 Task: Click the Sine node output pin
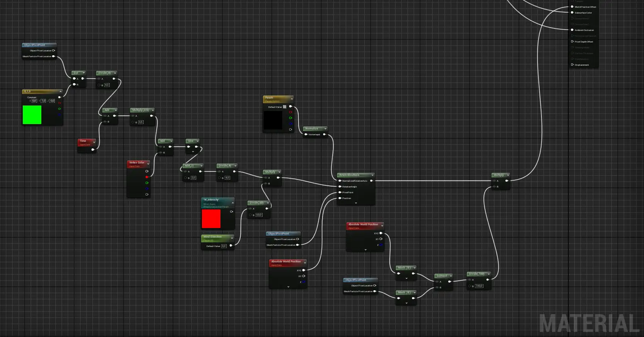[197, 146]
